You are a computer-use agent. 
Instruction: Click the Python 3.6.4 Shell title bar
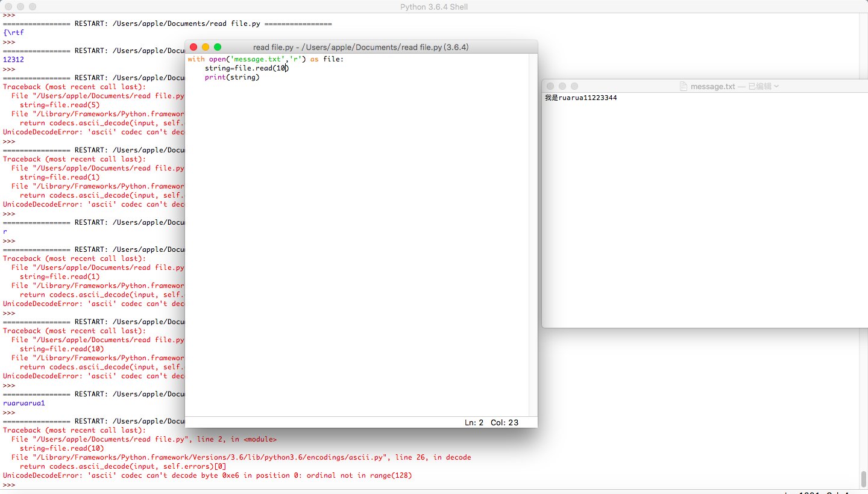tap(434, 7)
